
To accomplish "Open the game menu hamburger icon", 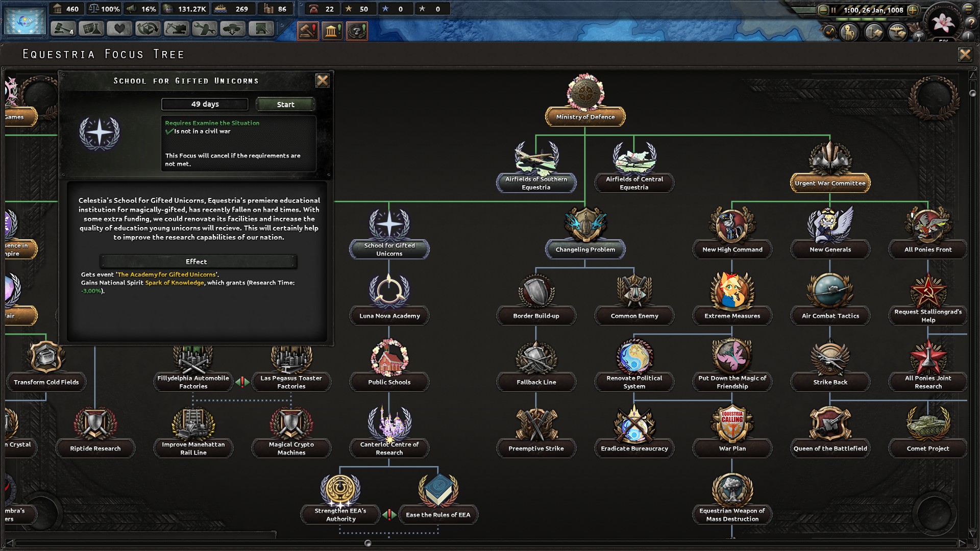I will tap(968, 9).
